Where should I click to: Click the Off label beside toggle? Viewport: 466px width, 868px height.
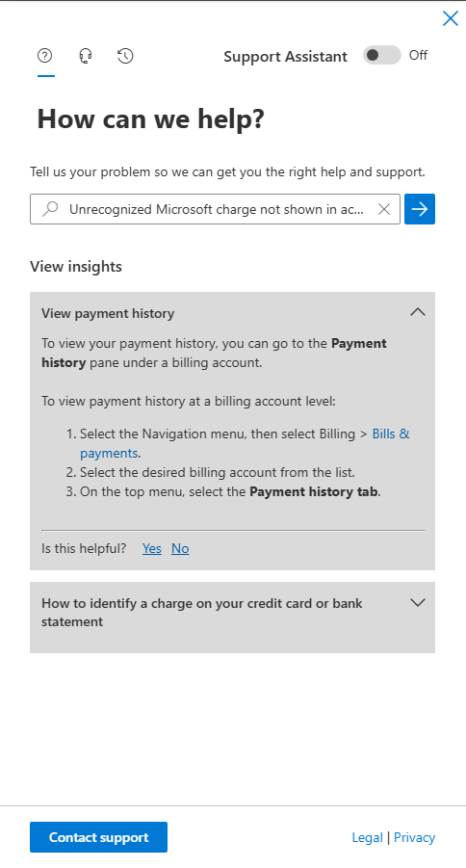pyautogui.click(x=419, y=55)
